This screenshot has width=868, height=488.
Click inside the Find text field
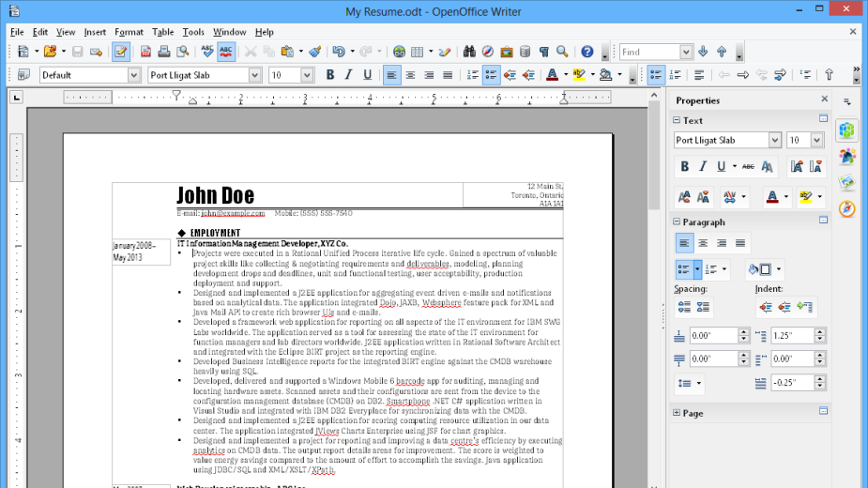(x=648, y=52)
